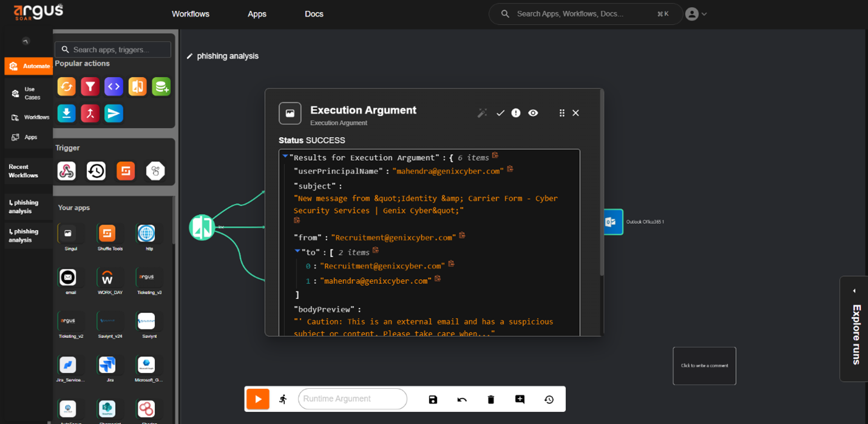Add a comment using the comment-plus icon
This screenshot has height=424, width=868.
tap(520, 399)
